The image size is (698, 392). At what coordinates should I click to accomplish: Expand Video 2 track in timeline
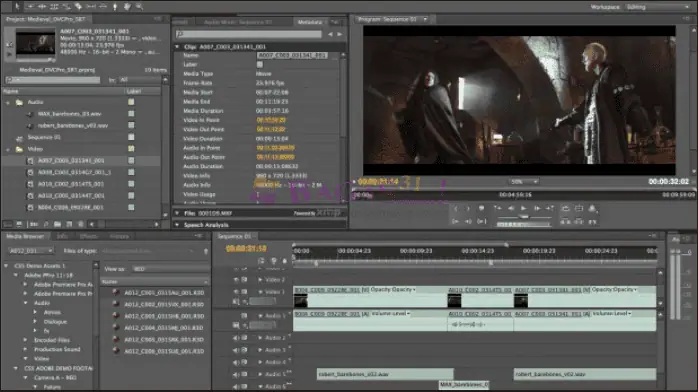click(260, 280)
